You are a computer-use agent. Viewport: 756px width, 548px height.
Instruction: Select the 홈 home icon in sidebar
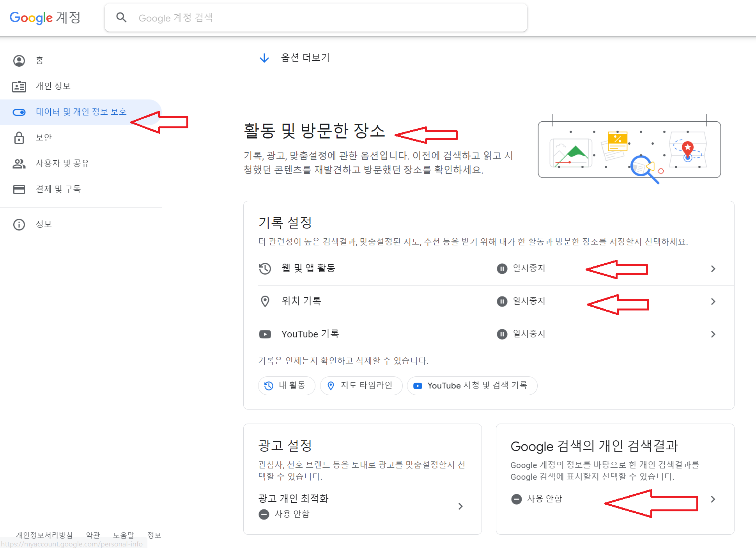click(19, 60)
